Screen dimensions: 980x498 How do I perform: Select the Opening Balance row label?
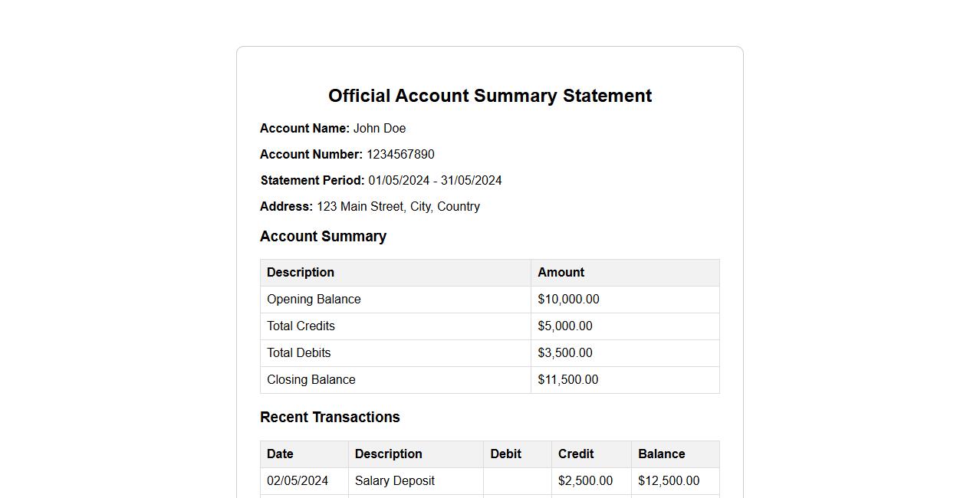point(314,300)
